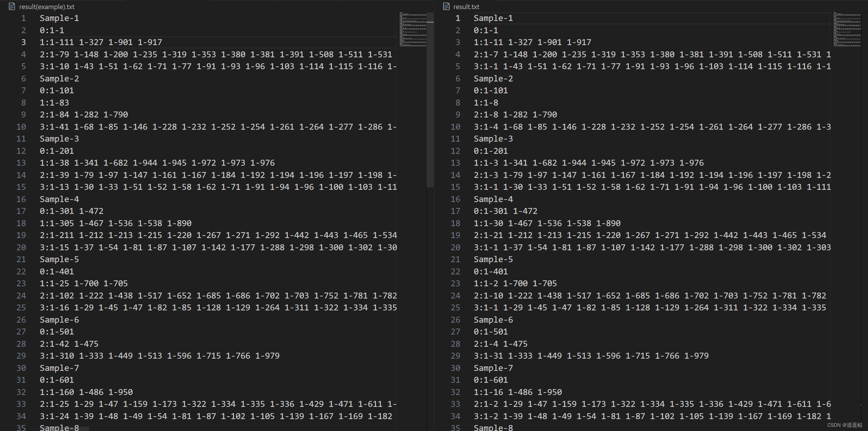Screen dimensions: 868x431
Task: Click line '1:1-305 1-467 1-536 1-538 1-890'
Action: [x=116, y=223]
